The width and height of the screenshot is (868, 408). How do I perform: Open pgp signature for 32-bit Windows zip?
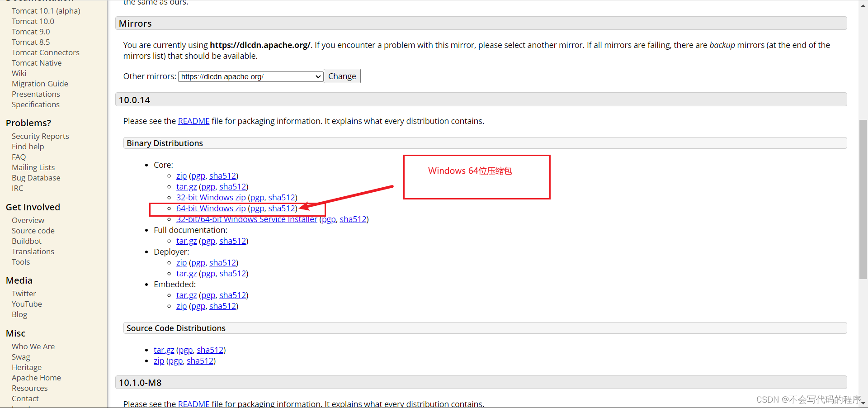257,197
